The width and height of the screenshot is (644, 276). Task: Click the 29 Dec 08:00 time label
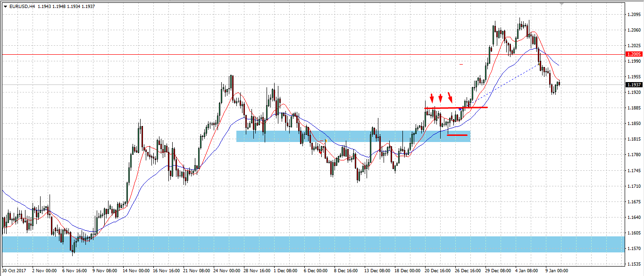[x=498, y=271]
